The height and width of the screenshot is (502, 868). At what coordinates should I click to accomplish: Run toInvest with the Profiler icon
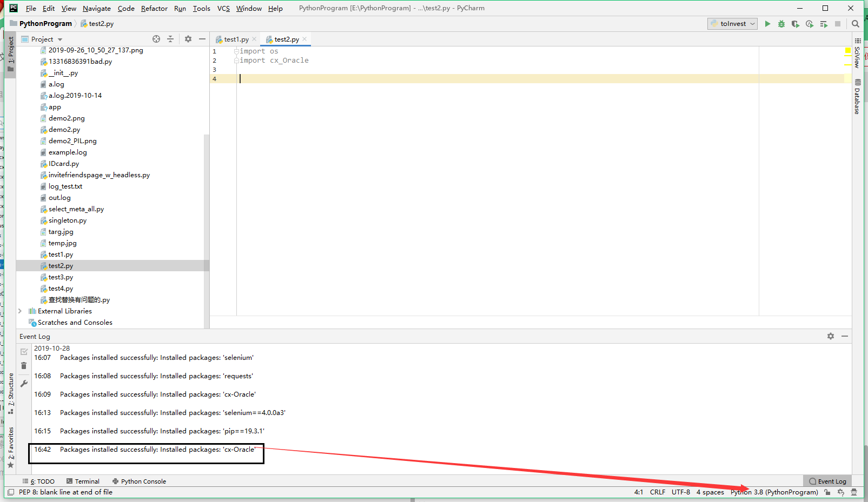pos(809,23)
